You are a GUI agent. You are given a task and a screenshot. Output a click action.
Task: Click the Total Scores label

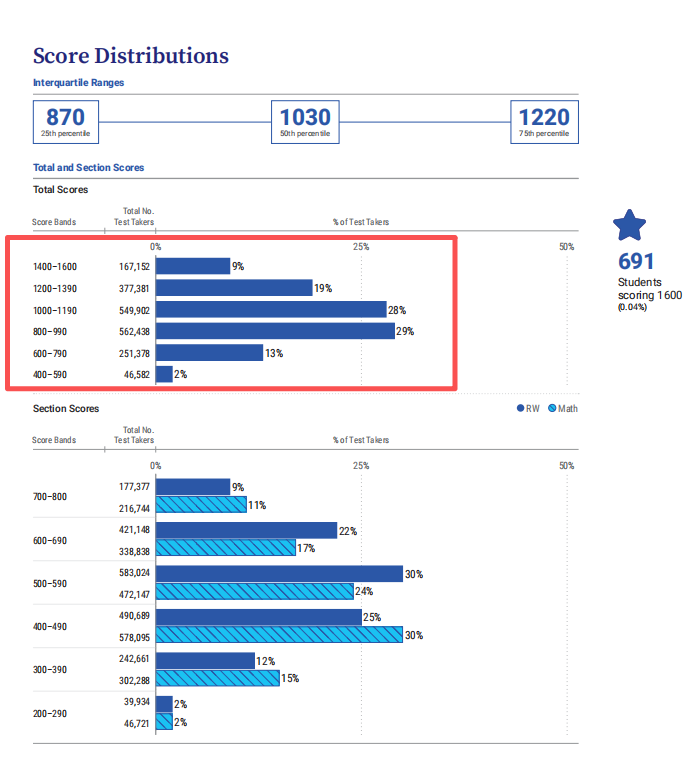point(61,190)
